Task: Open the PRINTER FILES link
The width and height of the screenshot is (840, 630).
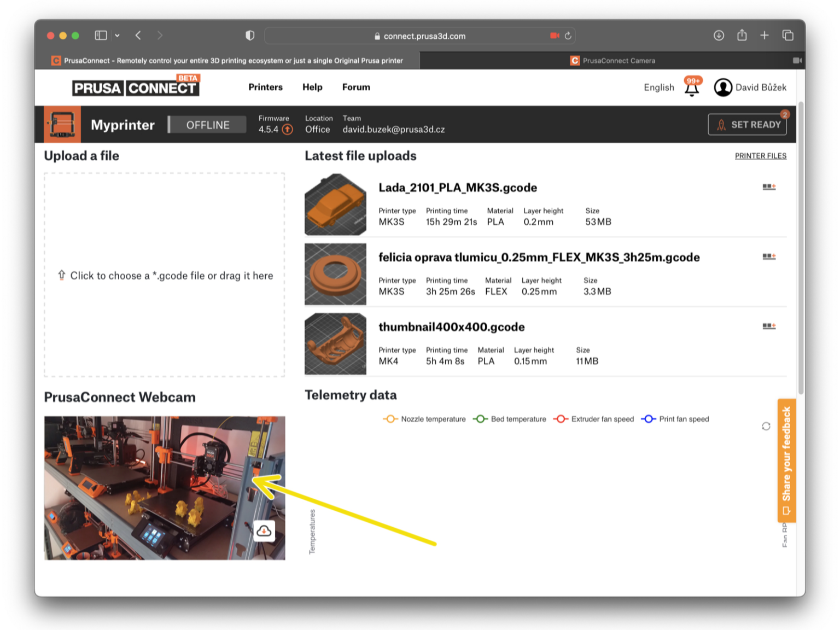Action: (760, 156)
